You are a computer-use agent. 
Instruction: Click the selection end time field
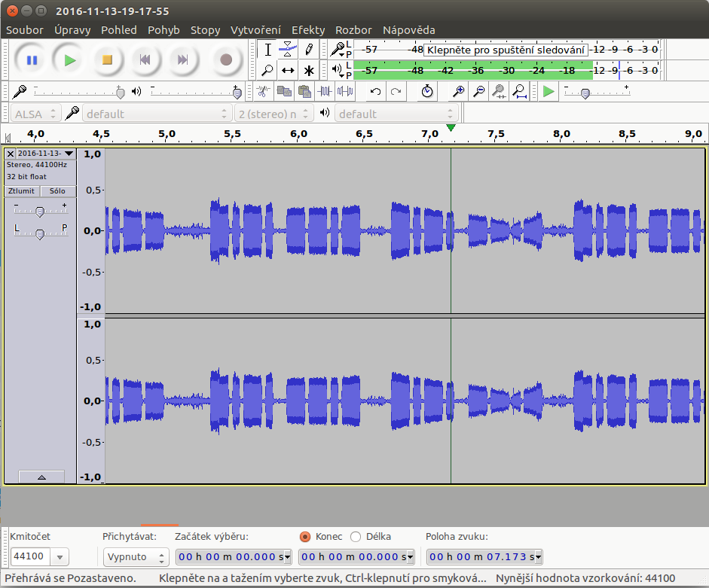coord(356,557)
